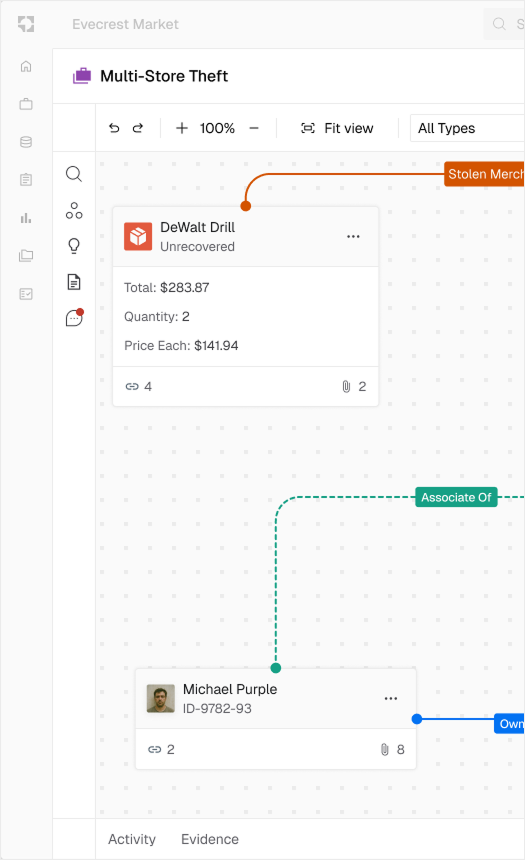Viewport: 525px width, 860px height.
Task: Click the redo arrow in toolbar
Action: coord(138,128)
